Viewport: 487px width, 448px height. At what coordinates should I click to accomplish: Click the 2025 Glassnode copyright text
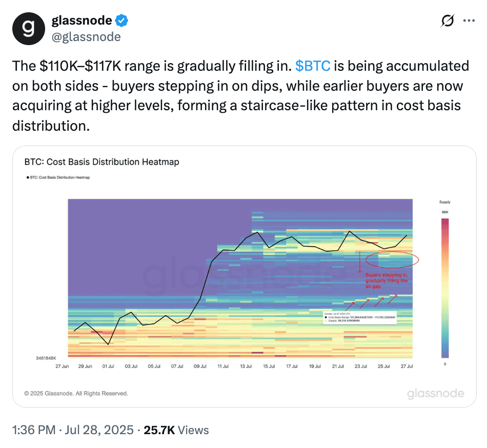[76, 394]
